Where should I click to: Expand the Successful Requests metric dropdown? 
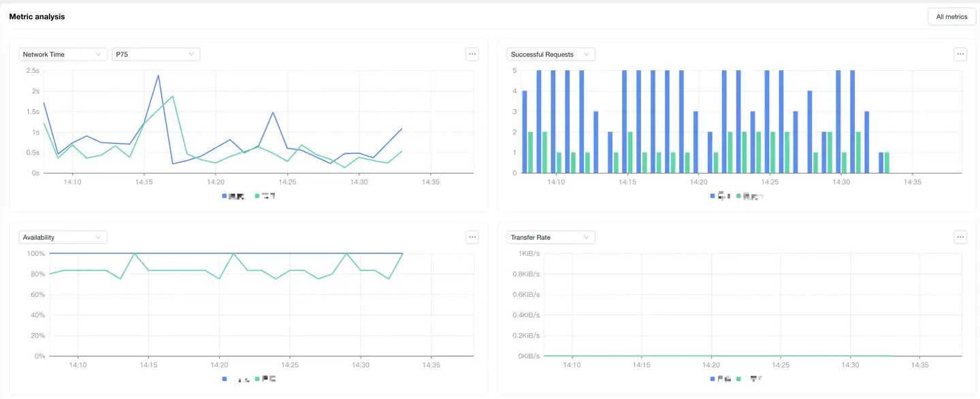551,54
